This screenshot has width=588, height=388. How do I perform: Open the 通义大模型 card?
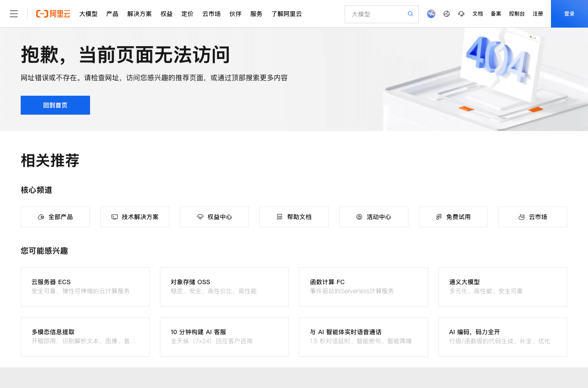(x=503, y=287)
